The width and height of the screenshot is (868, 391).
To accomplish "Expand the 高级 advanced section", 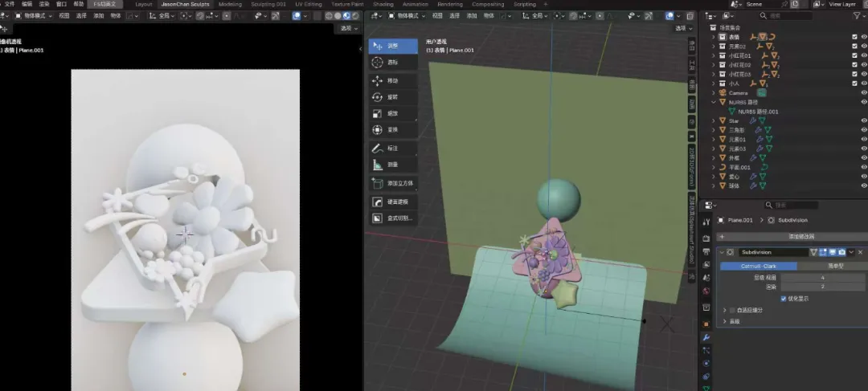I will click(x=725, y=321).
